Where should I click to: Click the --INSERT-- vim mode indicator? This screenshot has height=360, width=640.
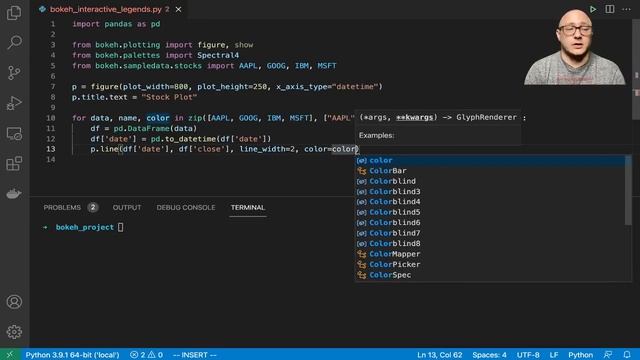point(194,355)
